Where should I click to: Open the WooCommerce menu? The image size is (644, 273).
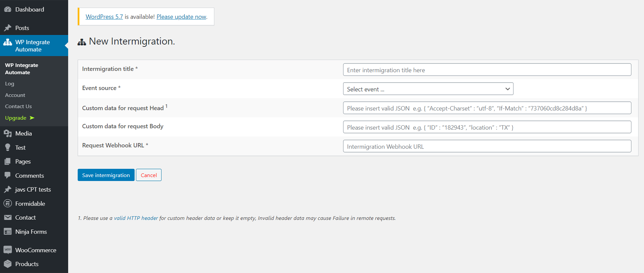point(34,250)
